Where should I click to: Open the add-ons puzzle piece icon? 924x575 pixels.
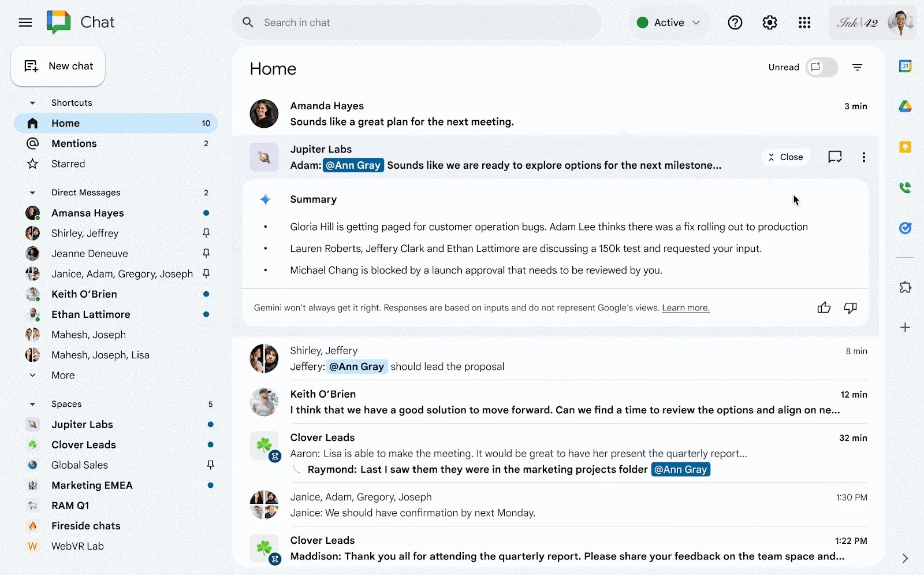point(906,287)
